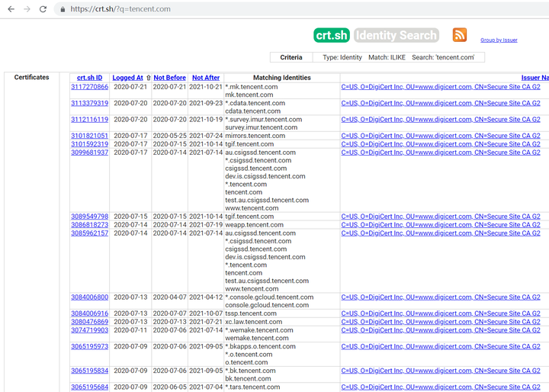Open certificate ID 3065195684
Image resolution: width=549 pixels, height=392 pixels.
(x=90, y=387)
